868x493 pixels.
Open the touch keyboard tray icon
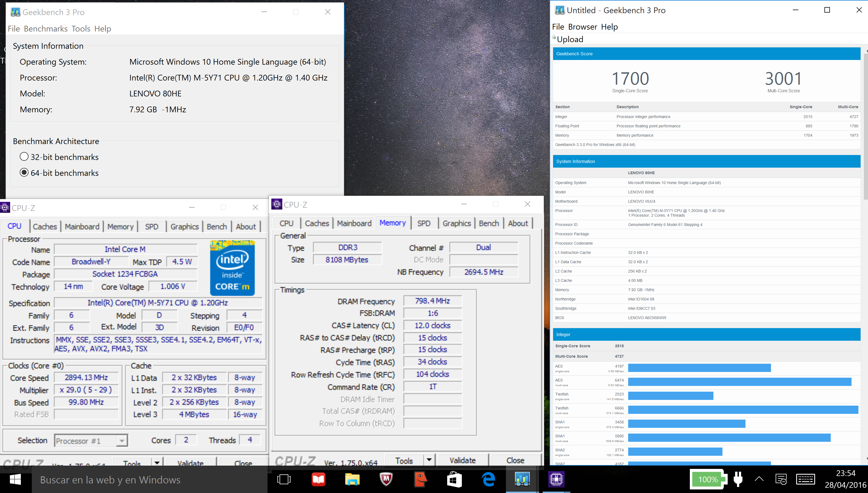tap(805, 479)
